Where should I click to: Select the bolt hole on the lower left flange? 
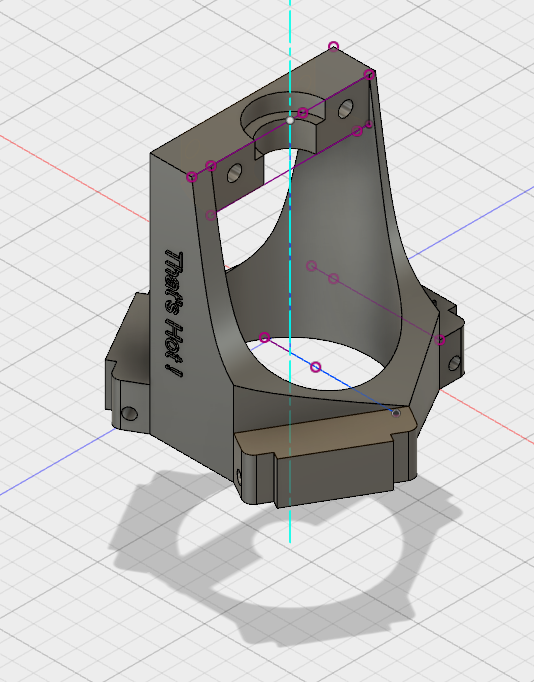pyautogui.click(x=130, y=413)
